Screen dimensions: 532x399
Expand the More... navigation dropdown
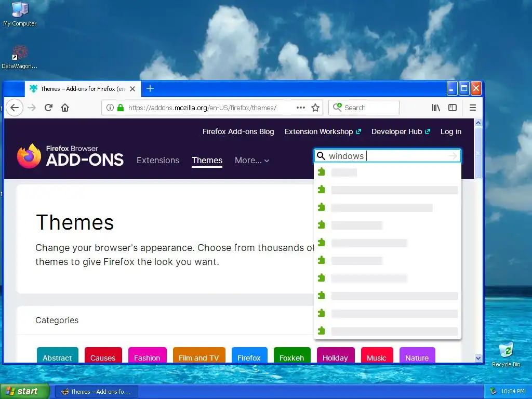[x=252, y=160]
